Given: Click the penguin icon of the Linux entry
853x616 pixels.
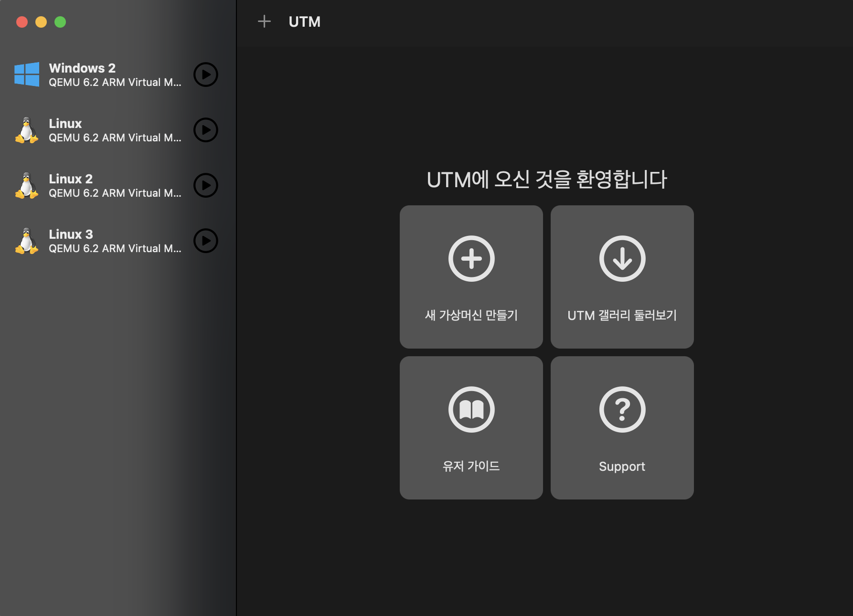Looking at the screenshot, I should tap(27, 130).
